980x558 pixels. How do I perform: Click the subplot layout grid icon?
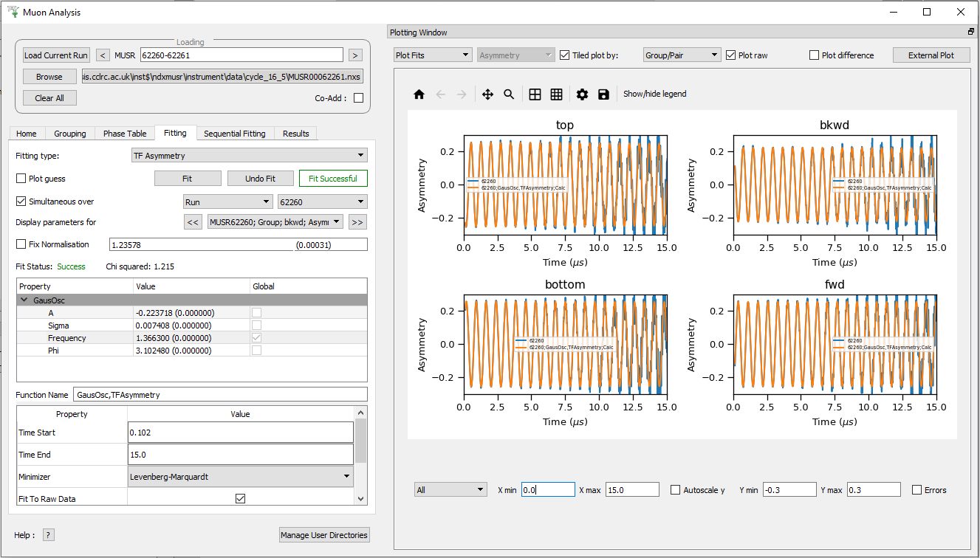pos(535,94)
